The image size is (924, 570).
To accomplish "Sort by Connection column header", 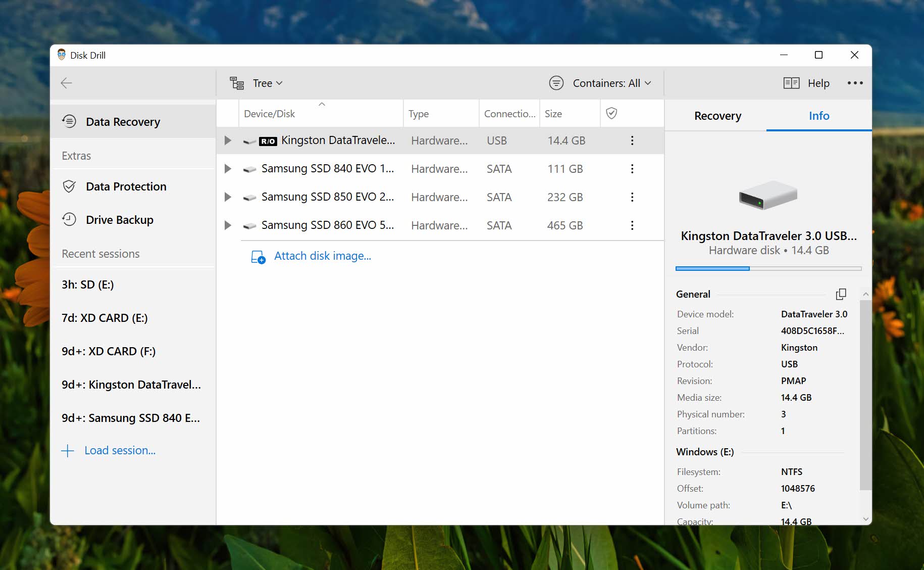I will pos(509,114).
